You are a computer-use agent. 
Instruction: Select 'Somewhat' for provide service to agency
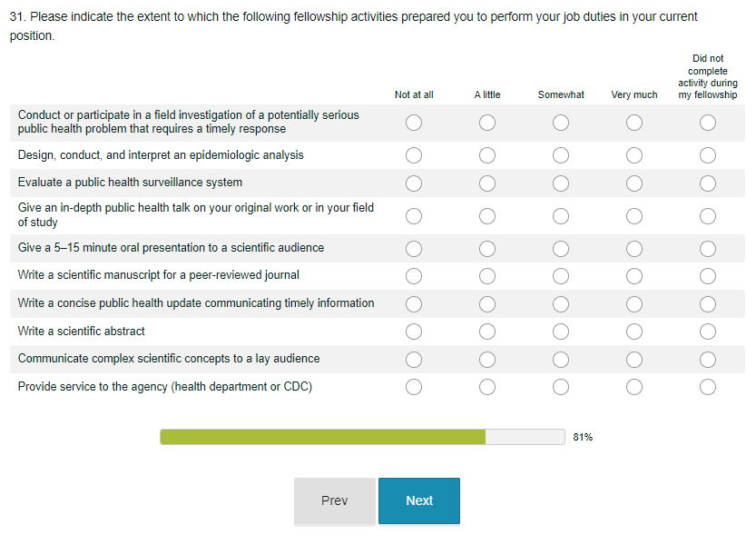(561, 388)
